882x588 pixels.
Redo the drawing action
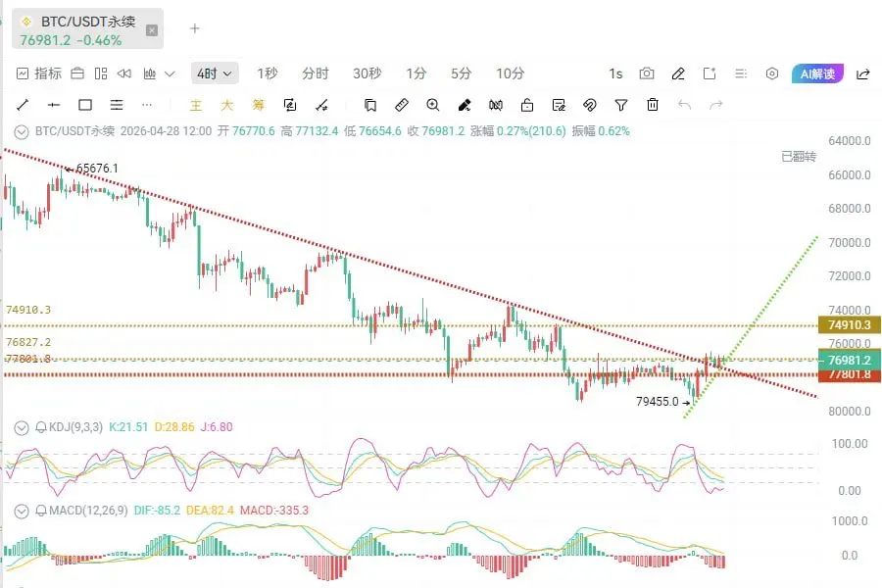[715, 105]
